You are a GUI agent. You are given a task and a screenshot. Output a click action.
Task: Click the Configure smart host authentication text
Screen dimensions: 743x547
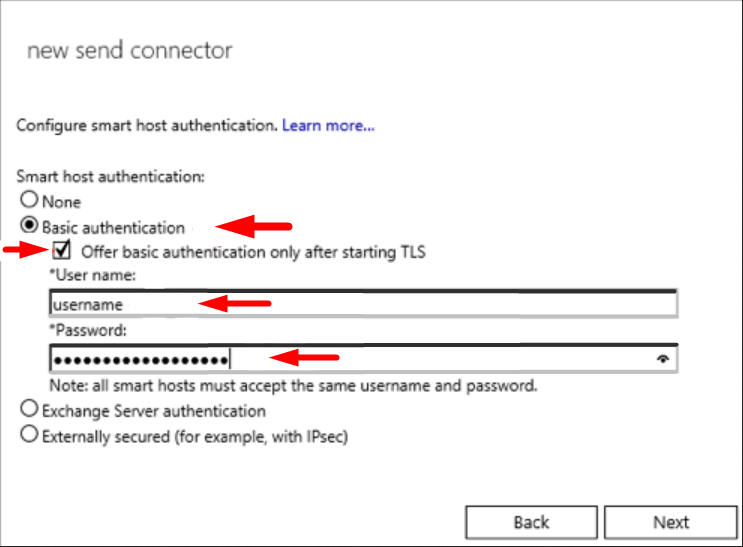coord(146,126)
